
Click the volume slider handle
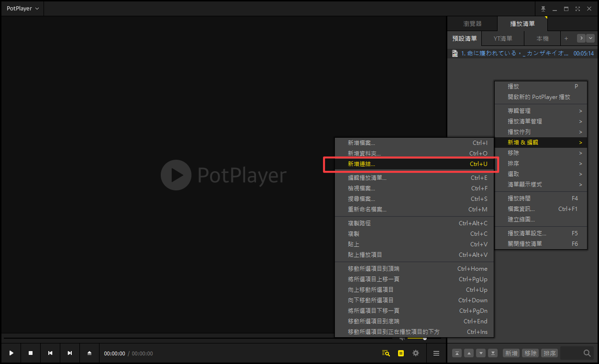pos(425,339)
